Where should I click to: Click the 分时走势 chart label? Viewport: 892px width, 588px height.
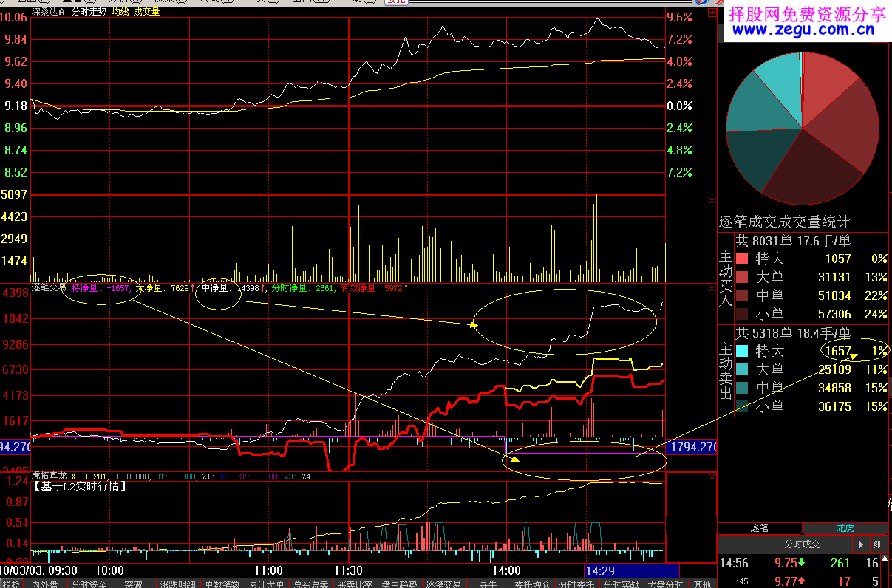[x=89, y=12]
